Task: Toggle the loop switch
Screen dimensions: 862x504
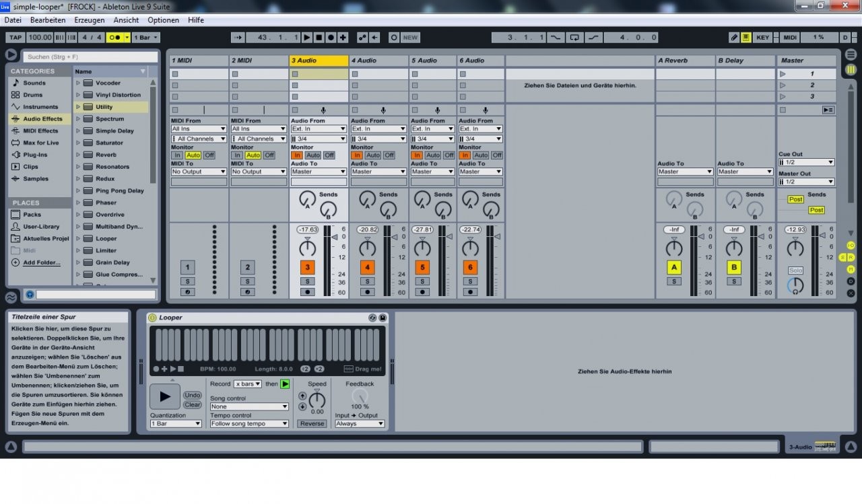Action: click(x=574, y=38)
